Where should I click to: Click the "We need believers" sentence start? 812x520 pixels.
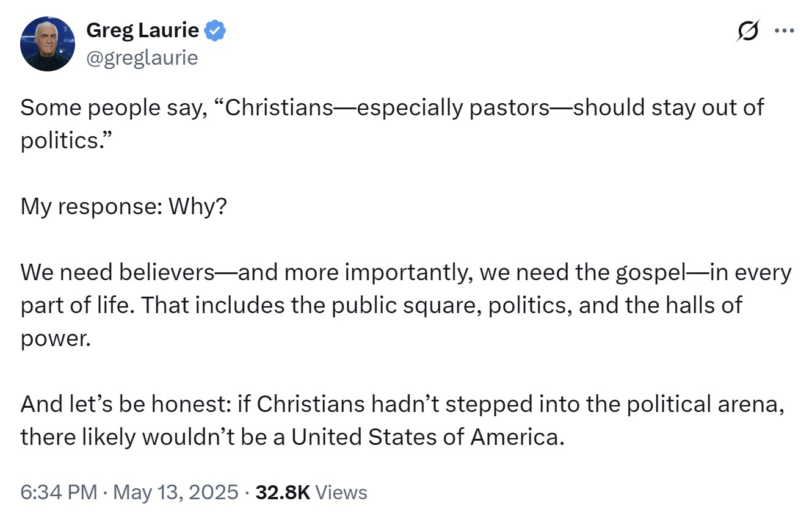117,272
